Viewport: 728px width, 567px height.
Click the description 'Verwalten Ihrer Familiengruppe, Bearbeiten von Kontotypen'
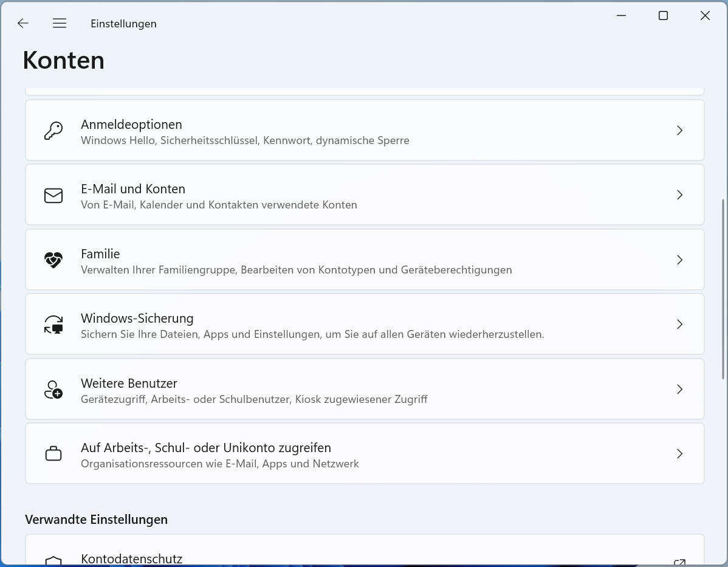click(296, 270)
